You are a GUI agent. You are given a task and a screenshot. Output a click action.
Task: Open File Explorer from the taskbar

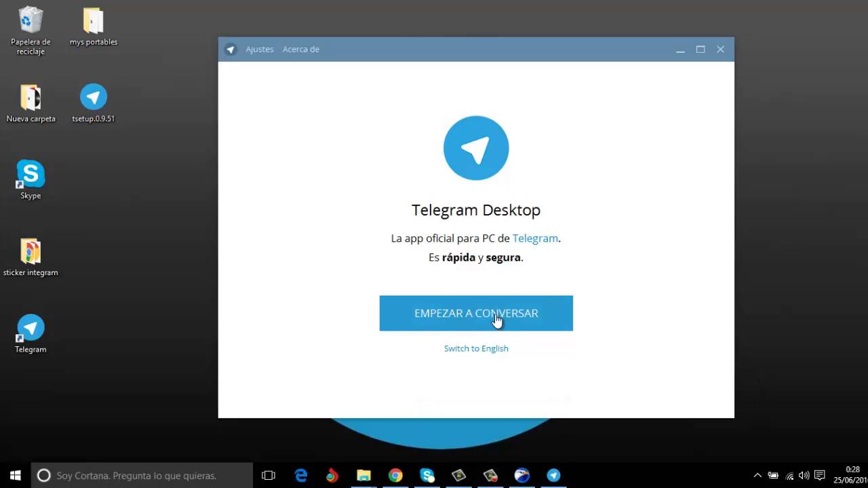(364, 475)
